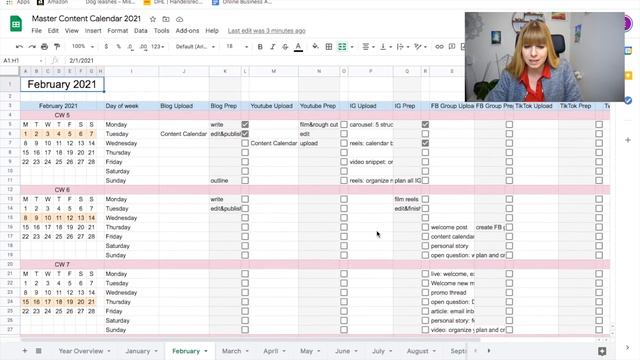Viewport: 640px width, 360px height.
Task: Open the Name box dropdown arrow
Action: point(41,61)
